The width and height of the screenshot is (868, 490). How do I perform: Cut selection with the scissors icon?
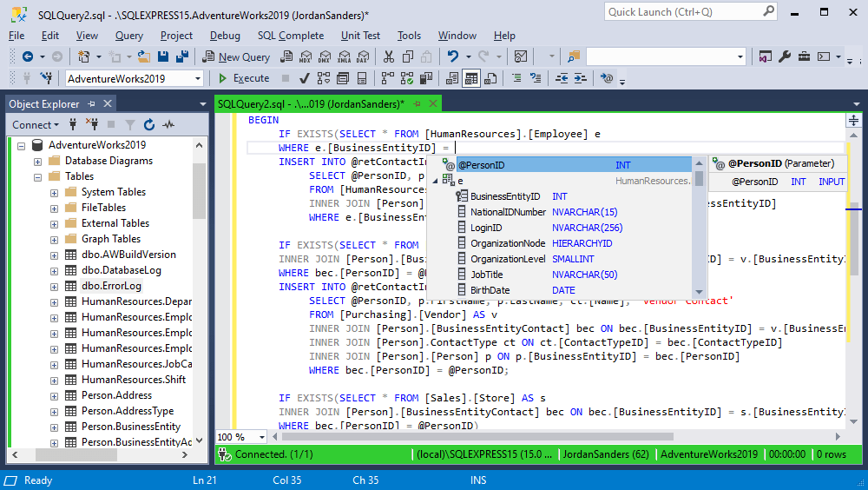click(389, 56)
